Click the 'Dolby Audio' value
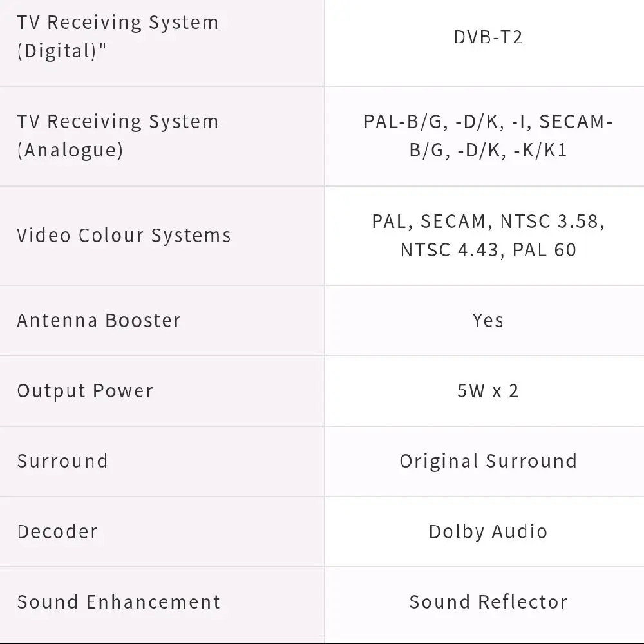 coord(488,532)
